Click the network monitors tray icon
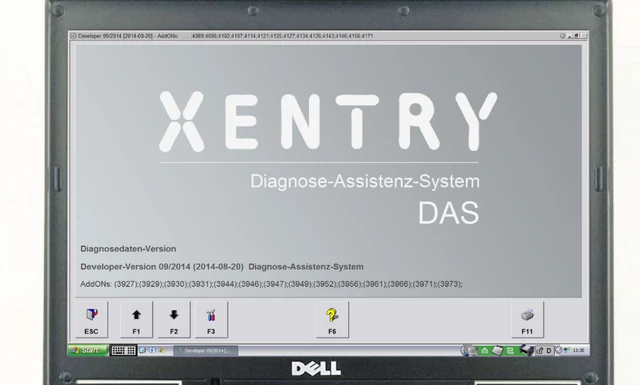Screen dimensions: 640x385 pos(567,350)
